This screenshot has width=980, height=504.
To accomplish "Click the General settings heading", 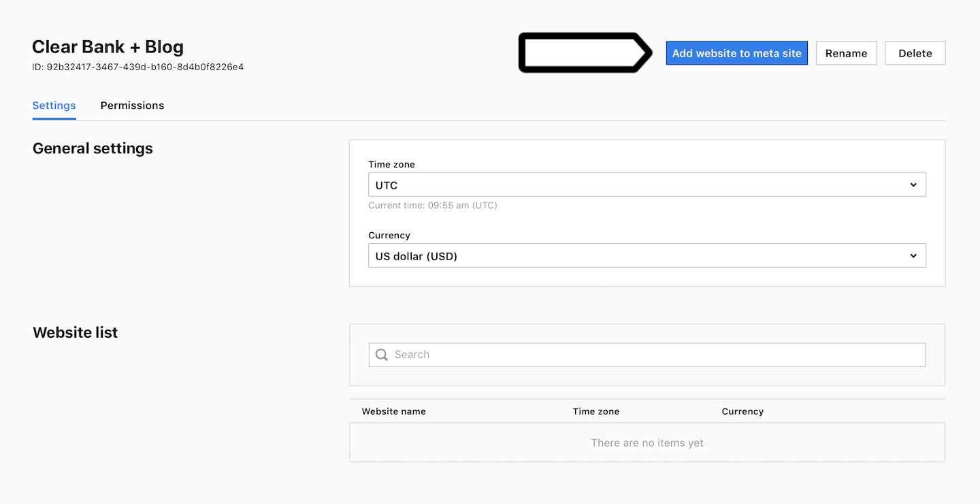I will coord(93,148).
